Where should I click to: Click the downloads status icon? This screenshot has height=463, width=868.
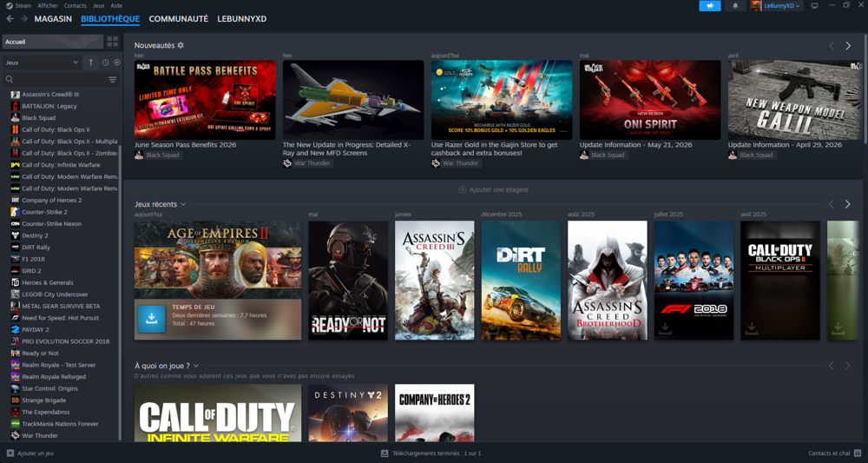click(x=385, y=453)
